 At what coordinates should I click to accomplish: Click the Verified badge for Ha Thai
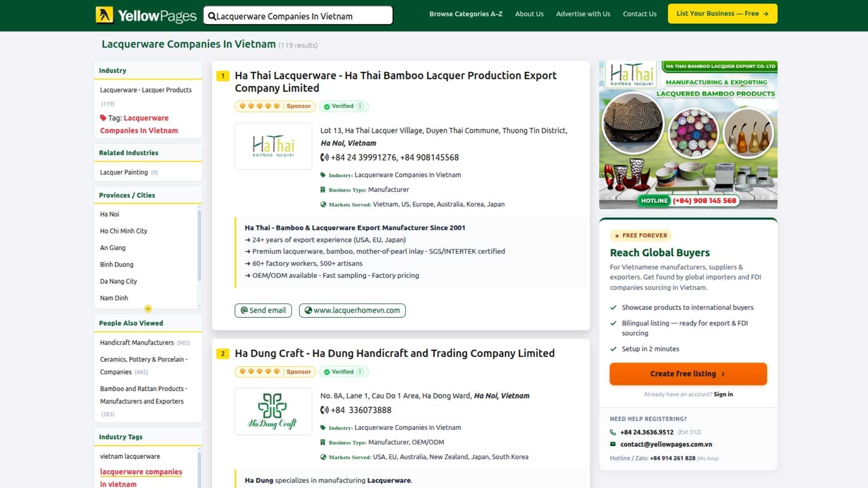tap(344, 106)
